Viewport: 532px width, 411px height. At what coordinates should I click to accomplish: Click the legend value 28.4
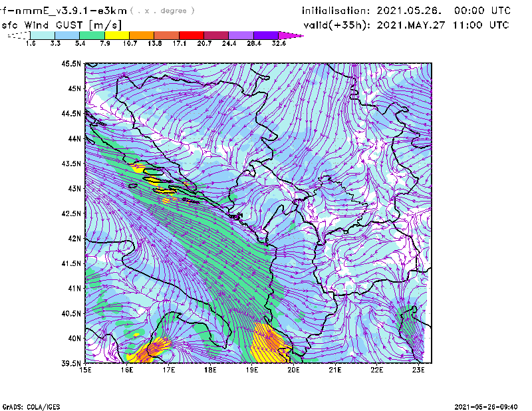(253, 43)
